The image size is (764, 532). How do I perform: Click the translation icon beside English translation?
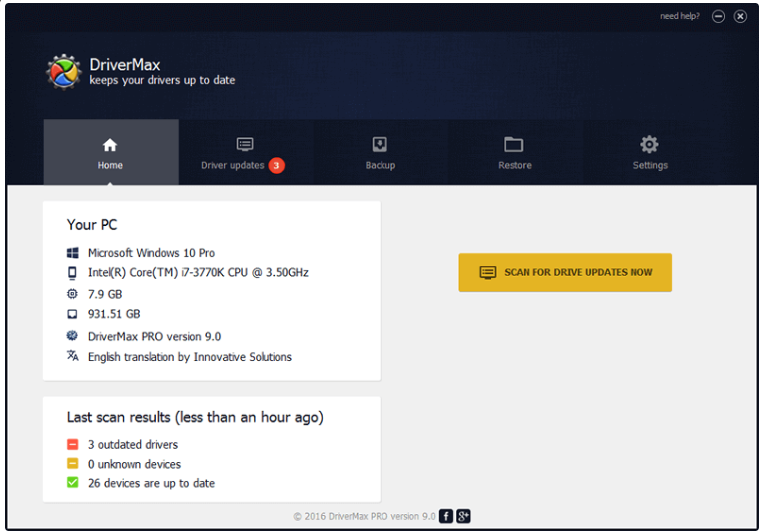pyautogui.click(x=73, y=356)
